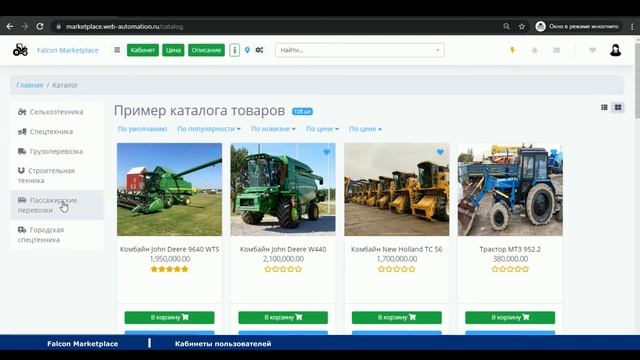The image size is (640, 360).
Task: Rate New Holland TC 56 with stars
Action: click(396, 269)
